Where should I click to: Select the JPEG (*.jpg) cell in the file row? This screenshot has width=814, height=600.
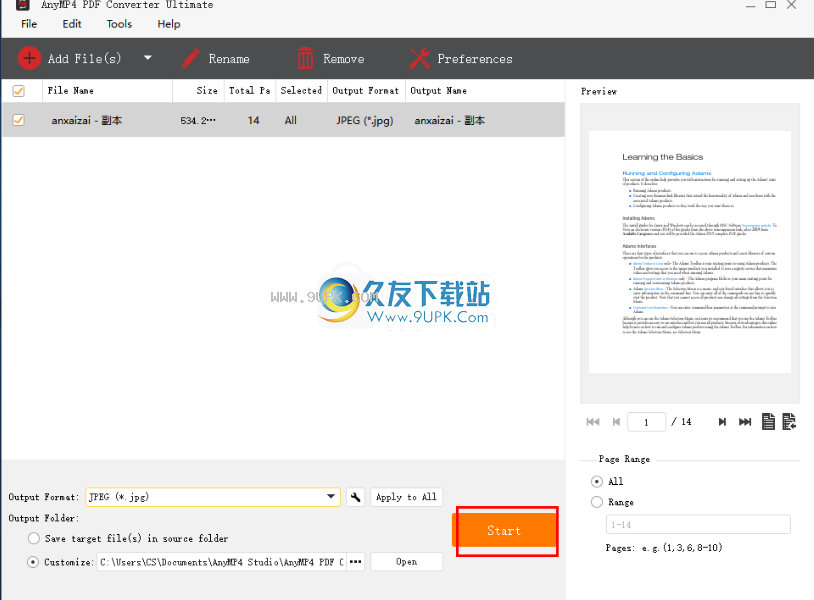click(364, 120)
